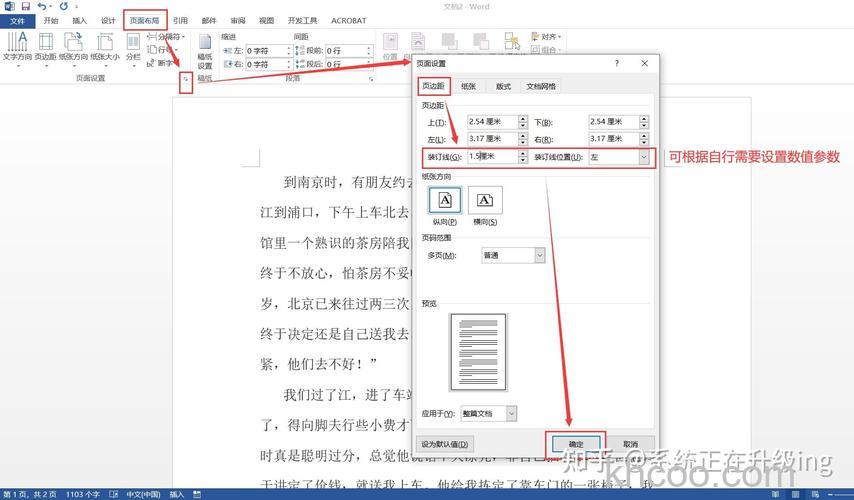Switch to the 开发工具 ribbon tab

(302, 21)
